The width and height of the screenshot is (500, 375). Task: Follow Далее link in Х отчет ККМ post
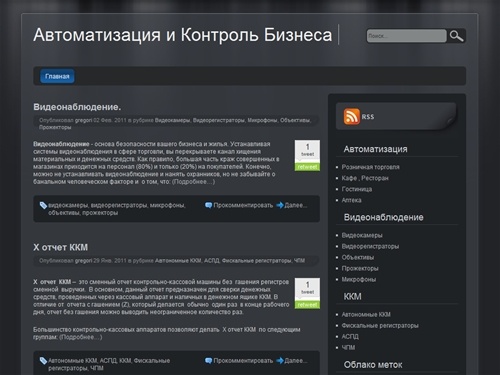click(296, 361)
